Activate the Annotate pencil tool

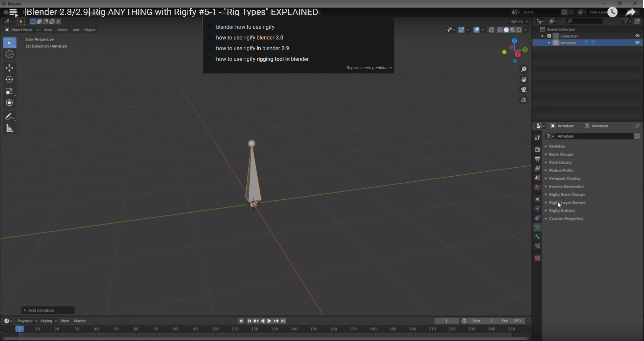[x=9, y=117]
